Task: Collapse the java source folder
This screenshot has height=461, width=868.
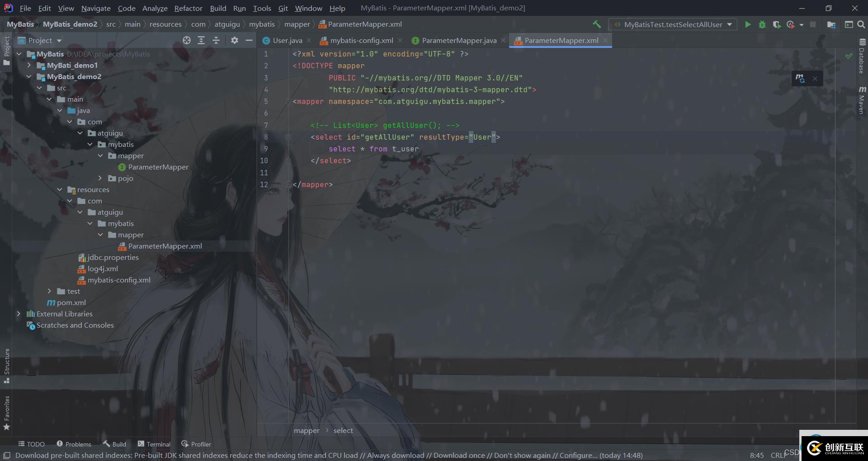Action: [x=60, y=110]
